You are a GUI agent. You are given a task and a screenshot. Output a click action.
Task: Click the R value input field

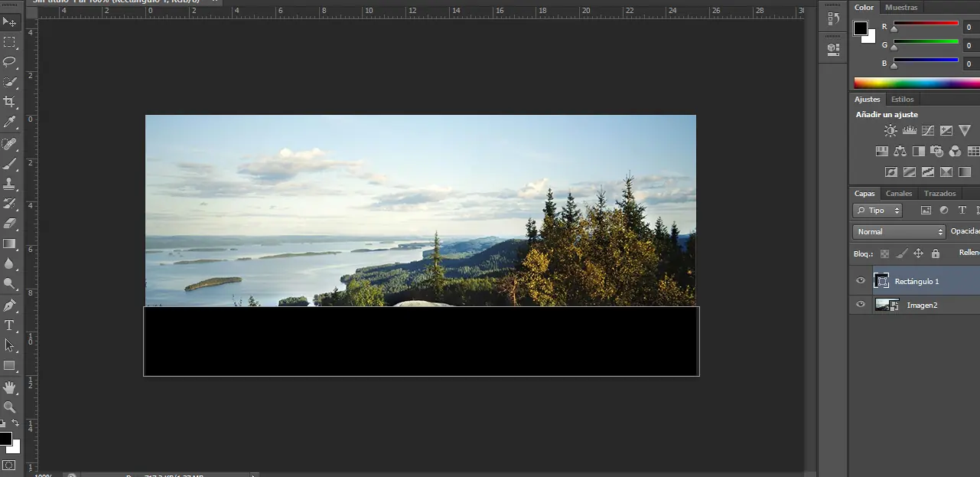[971, 27]
